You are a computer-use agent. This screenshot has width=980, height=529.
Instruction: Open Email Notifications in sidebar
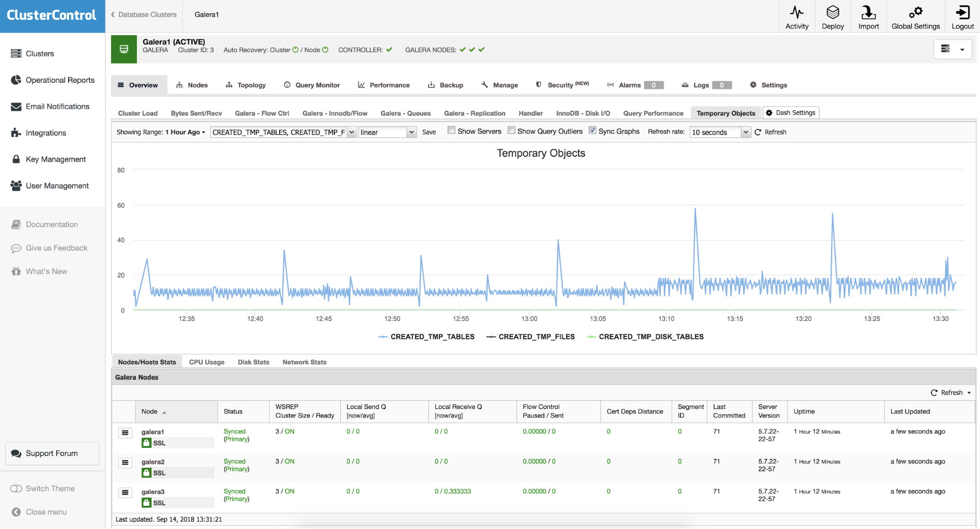50,106
